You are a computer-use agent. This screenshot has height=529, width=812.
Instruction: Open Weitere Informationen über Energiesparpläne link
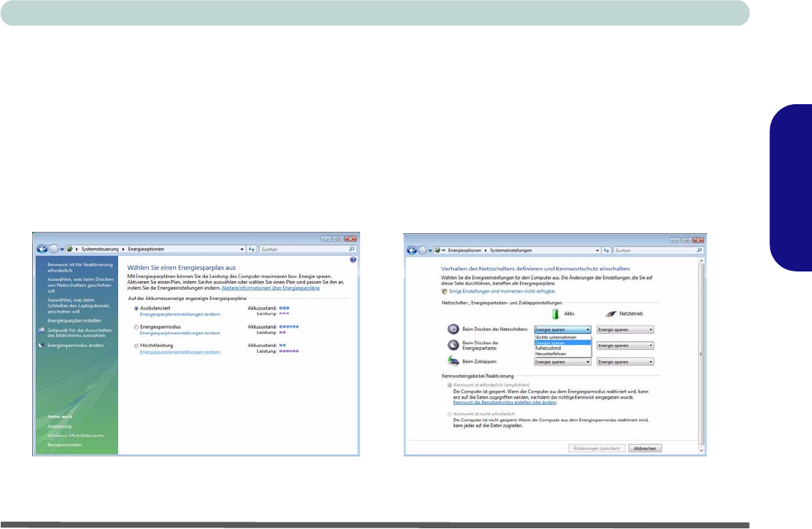271,288
